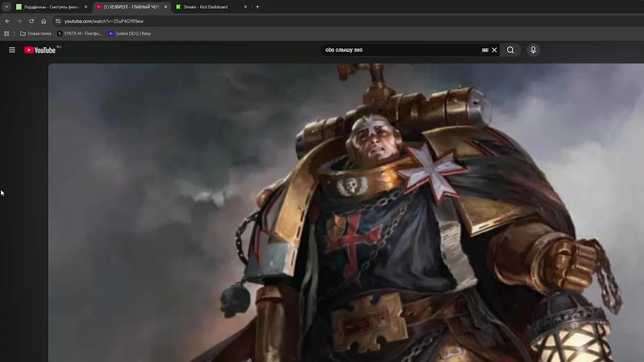Viewport: 644px width, 362px height.
Task: Start voice search with microphone
Action: pos(533,50)
